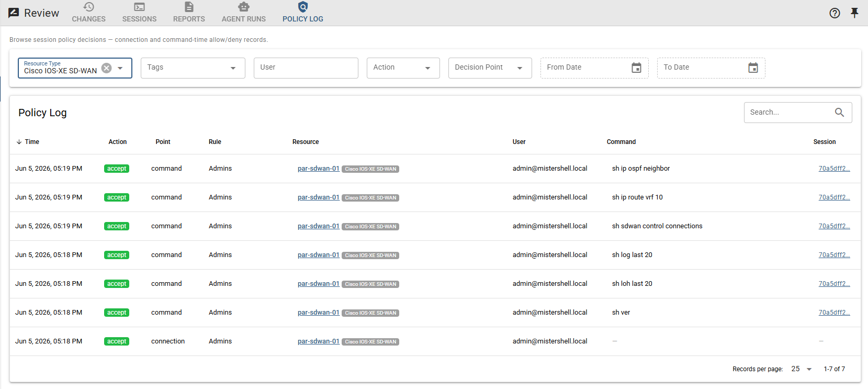Image resolution: width=868 pixels, height=389 pixels.
Task: Open session link for sh ip route vrf 10
Action: click(834, 197)
